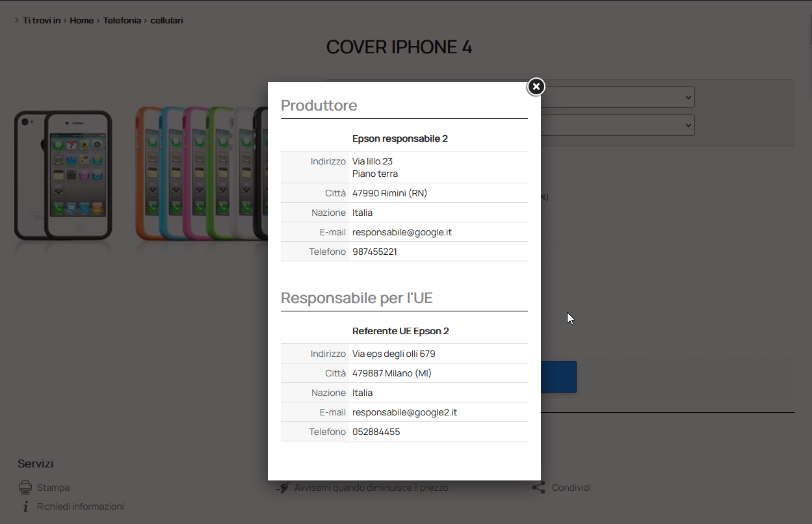812x524 pixels.
Task: Click the address Via eps degli olli 679
Action: [394, 354]
